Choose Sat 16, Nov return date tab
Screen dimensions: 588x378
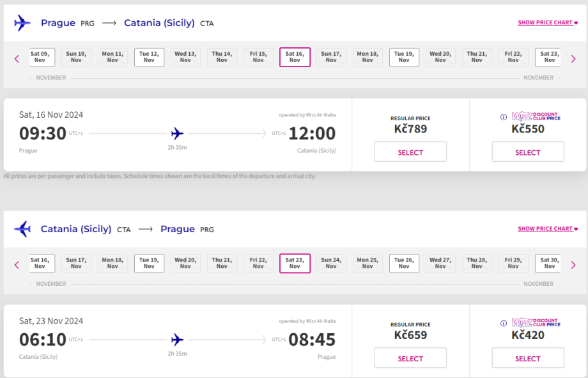40,263
